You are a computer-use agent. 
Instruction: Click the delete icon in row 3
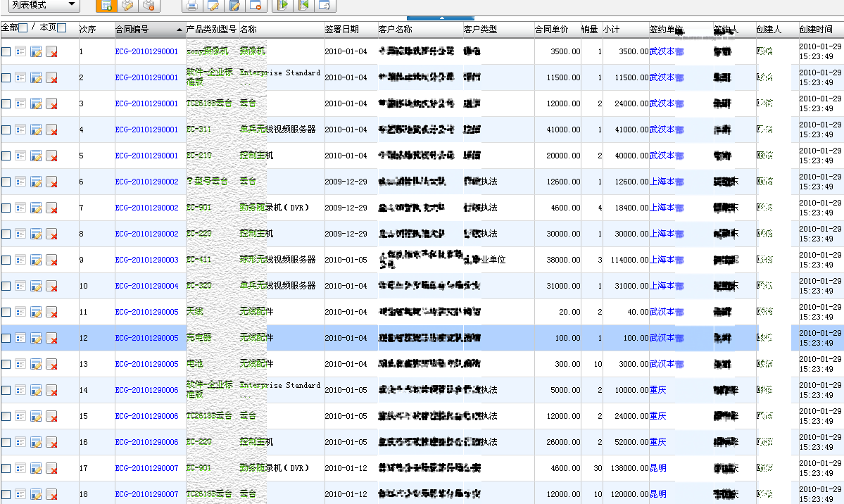click(x=51, y=104)
